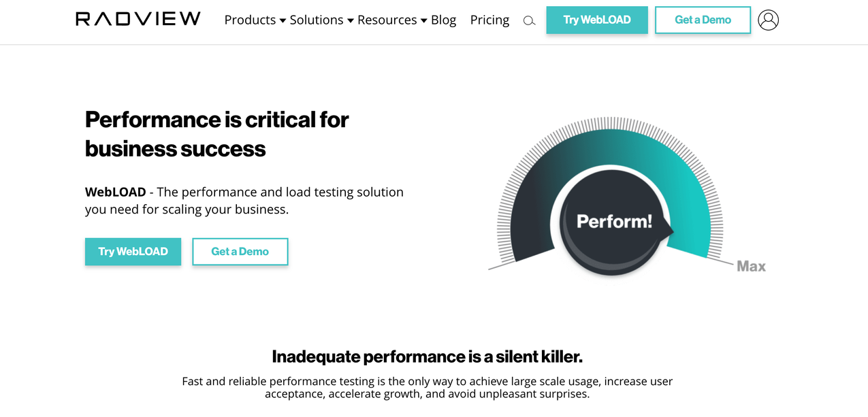Click the outlined Get a Demo hero button
The height and width of the screenshot is (417, 868).
tap(240, 252)
